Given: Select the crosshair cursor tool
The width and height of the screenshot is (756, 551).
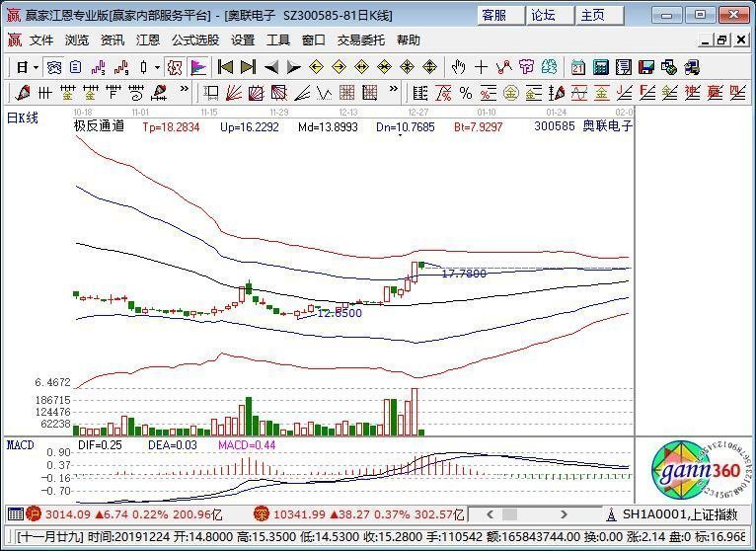Looking at the screenshot, I should [481, 67].
